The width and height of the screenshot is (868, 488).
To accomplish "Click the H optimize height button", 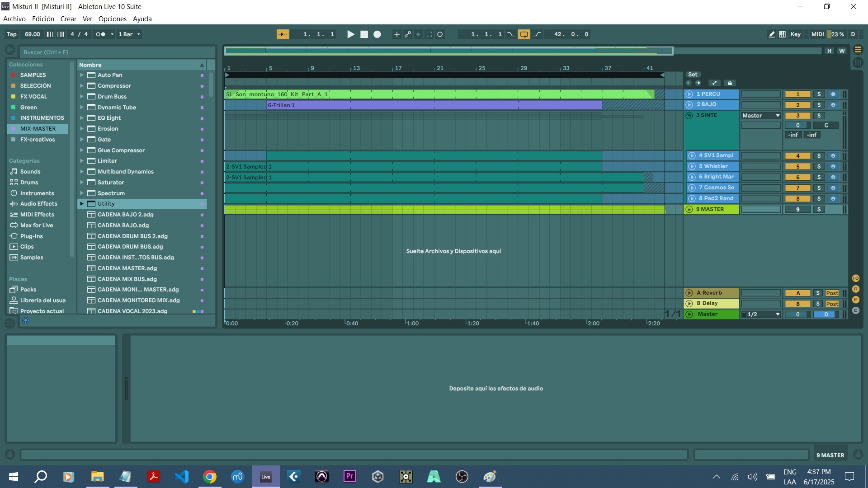I will coord(829,51).
